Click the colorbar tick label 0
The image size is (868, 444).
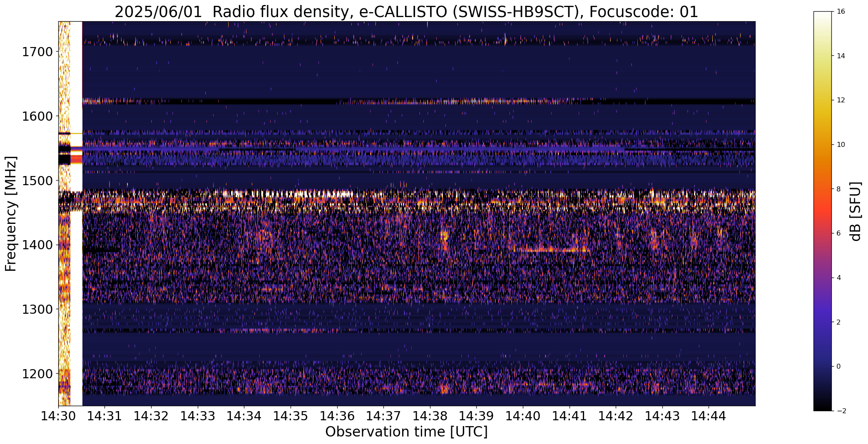(x=838, y=367)
